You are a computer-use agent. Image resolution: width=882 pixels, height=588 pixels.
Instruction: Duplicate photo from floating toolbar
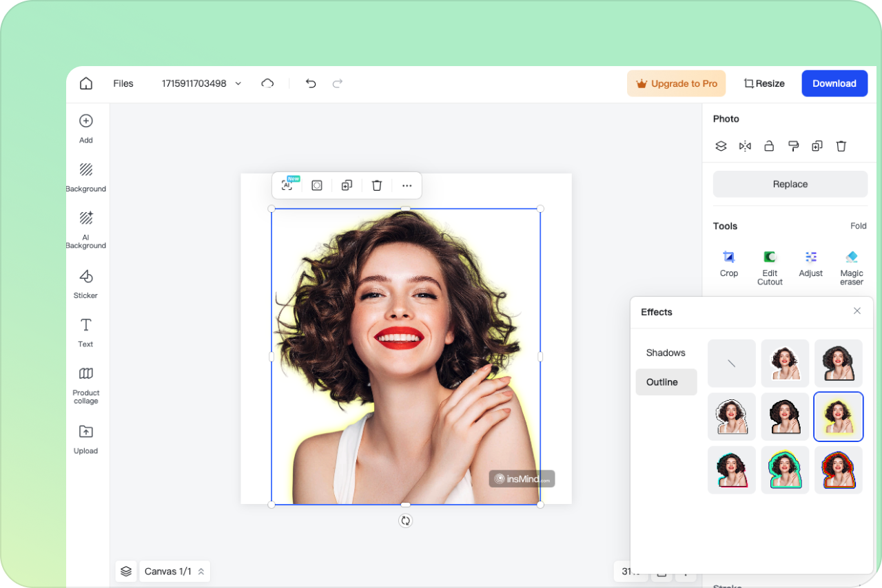(x=347, y=185)
